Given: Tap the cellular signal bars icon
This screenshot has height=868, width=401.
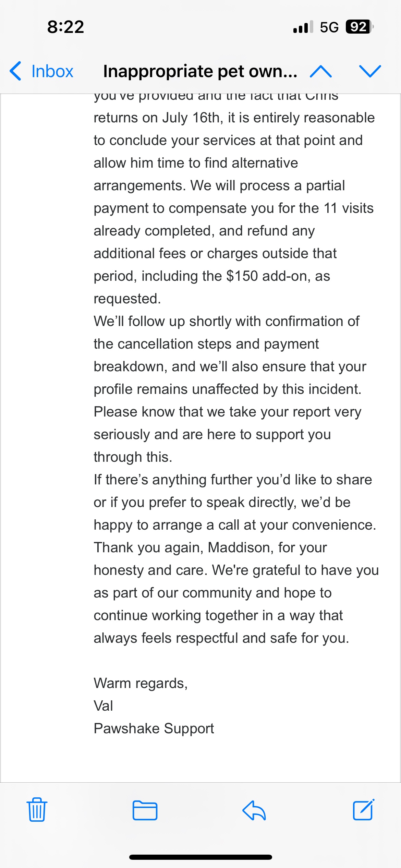Looking at the screenshot, I should [303, 27].
